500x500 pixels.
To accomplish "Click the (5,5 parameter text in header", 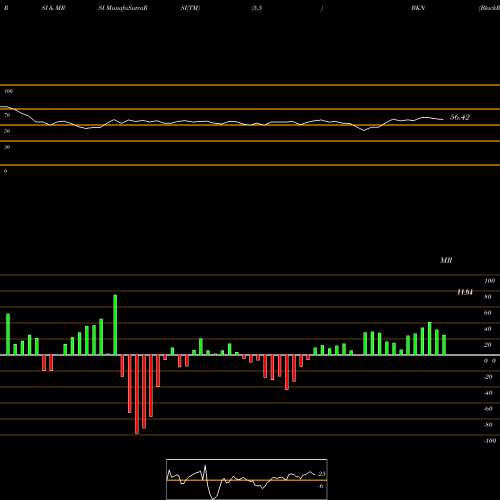I will [x=257, y=8].
